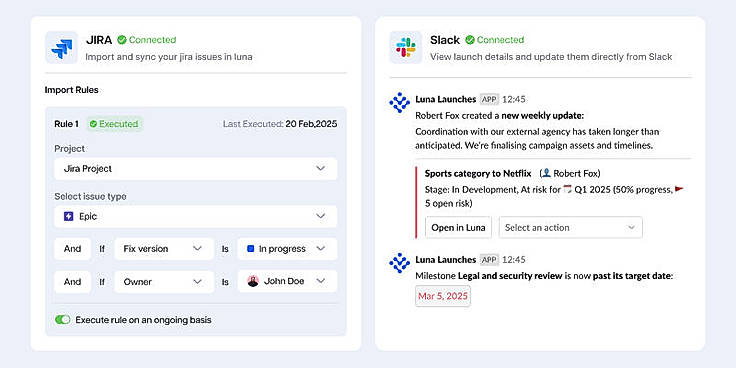This screenshot has height=368, width=736.
Task: Click the Mar 5, 2025 date chip
Action: coord(443,296)
